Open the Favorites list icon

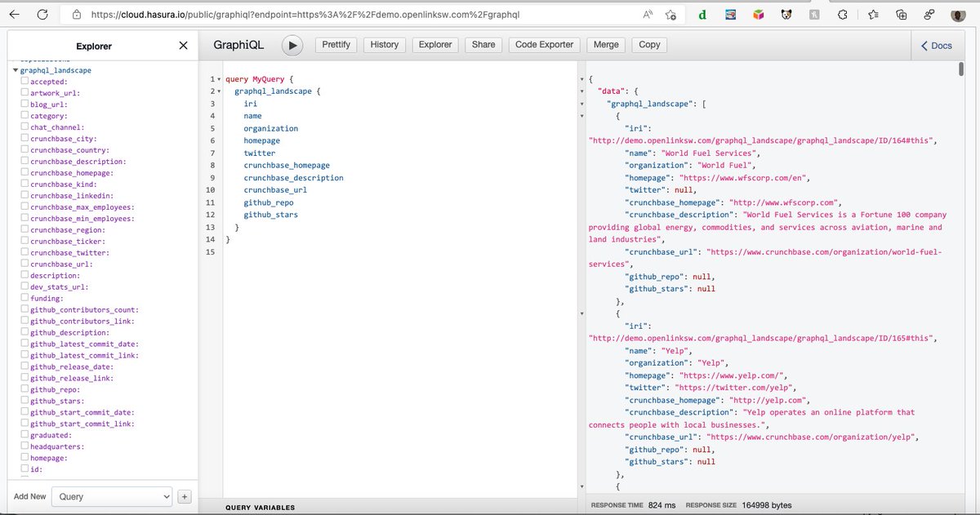click(873, 15)
